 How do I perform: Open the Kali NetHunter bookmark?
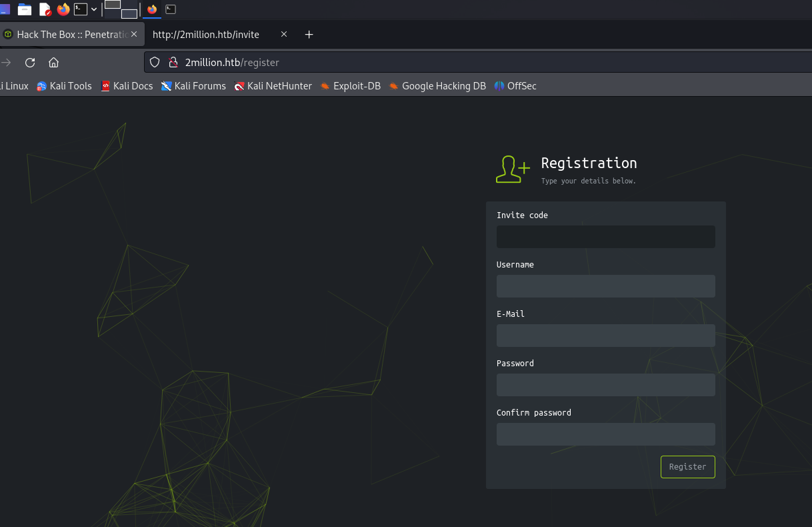pos(273,86)
